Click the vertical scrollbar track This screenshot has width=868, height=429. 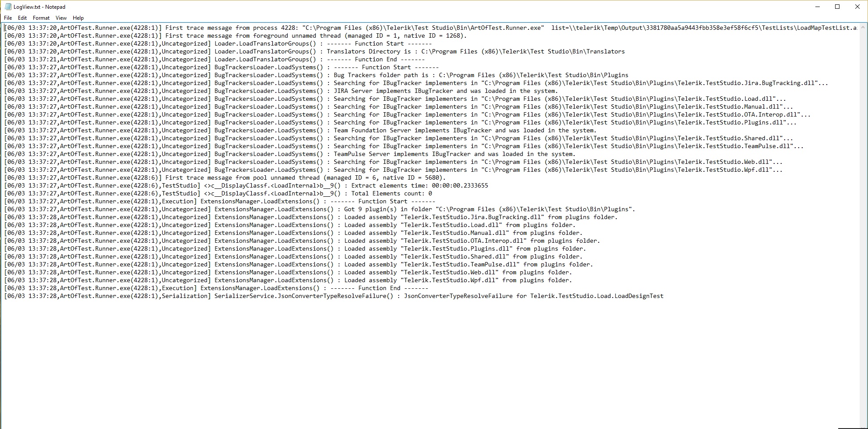click(x=863, y=219)
